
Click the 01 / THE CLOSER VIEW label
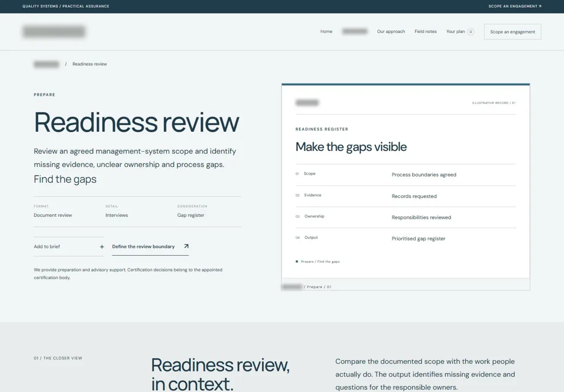coord(58,358)
